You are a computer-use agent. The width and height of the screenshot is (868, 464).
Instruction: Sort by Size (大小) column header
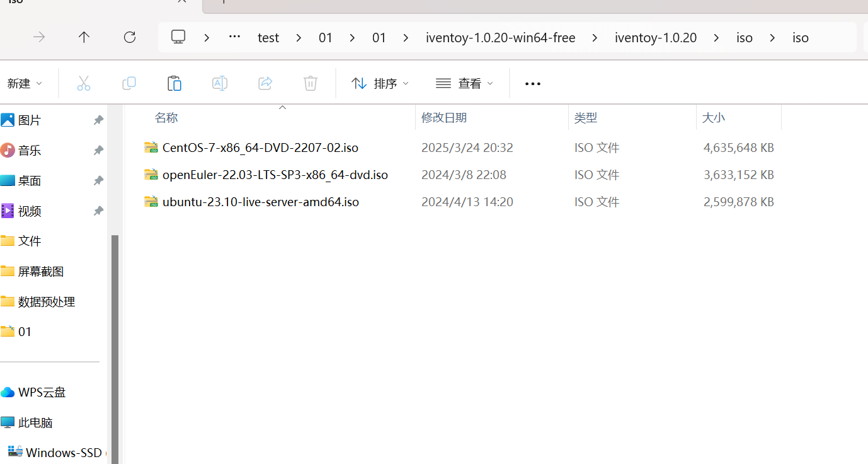(714, 118)
